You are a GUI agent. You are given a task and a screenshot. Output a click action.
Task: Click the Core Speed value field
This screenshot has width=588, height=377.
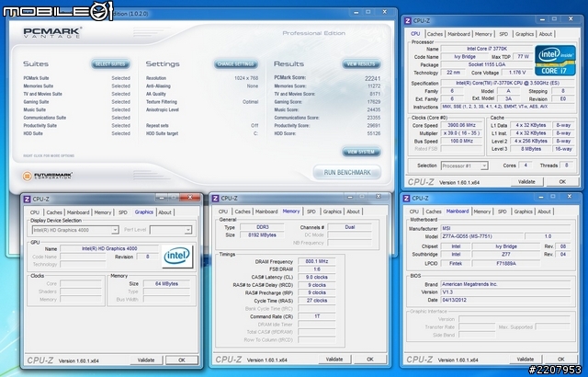pos(461,125)
